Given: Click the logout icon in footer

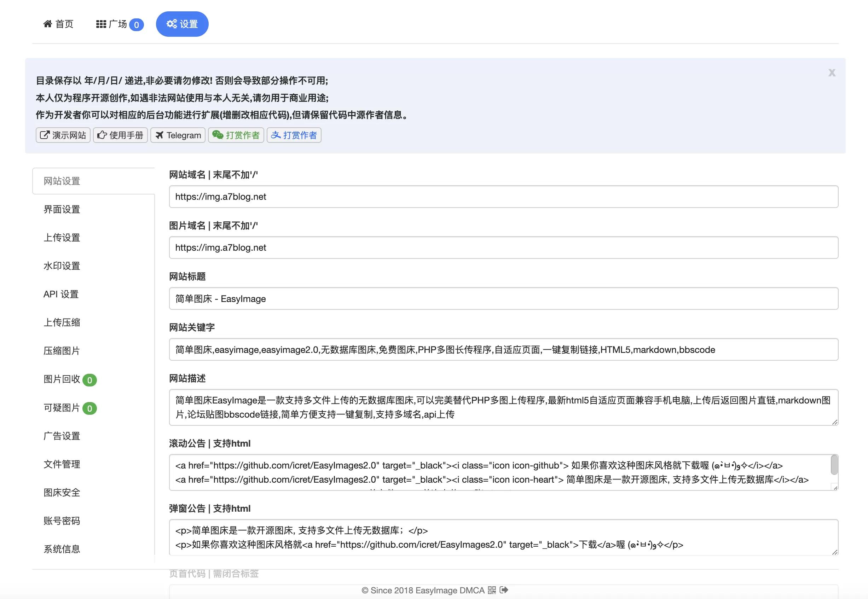Looking at the screenshot, I should pyautogui.click(x=504, y=590).
